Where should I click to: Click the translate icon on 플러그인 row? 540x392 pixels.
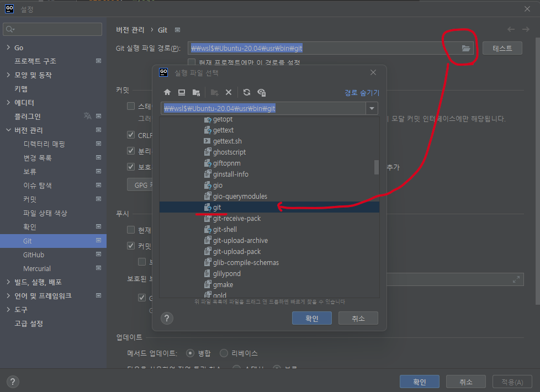pos(87,116)
